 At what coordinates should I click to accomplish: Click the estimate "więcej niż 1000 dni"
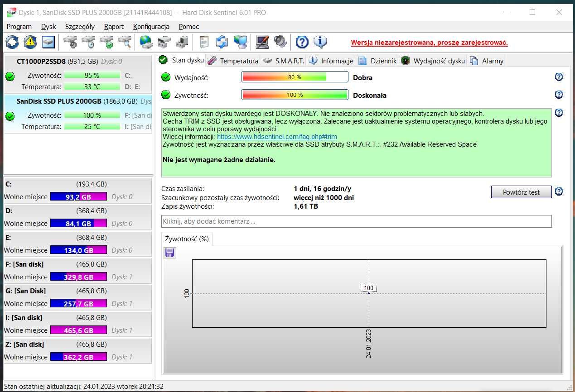[324, 198]
